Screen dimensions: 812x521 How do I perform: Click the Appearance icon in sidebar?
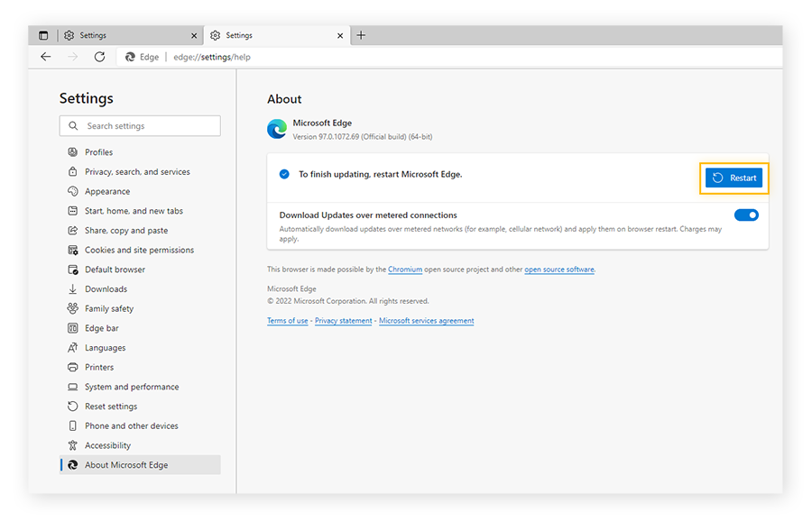point(72,191)
